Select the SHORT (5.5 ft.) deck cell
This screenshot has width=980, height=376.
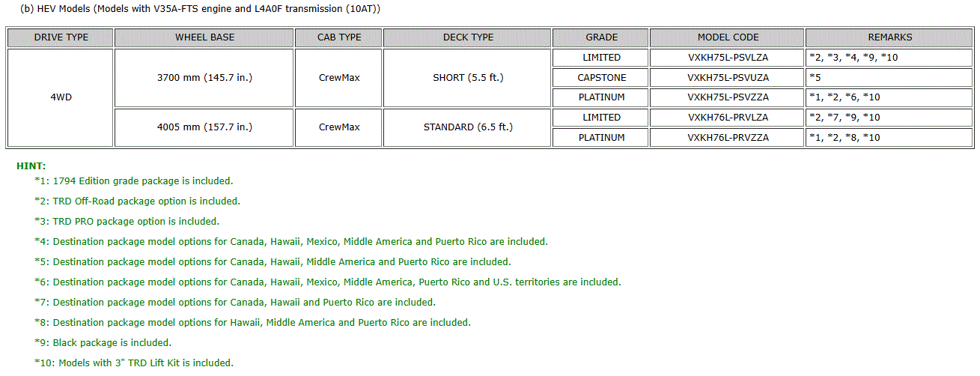(x=468, y=77)
